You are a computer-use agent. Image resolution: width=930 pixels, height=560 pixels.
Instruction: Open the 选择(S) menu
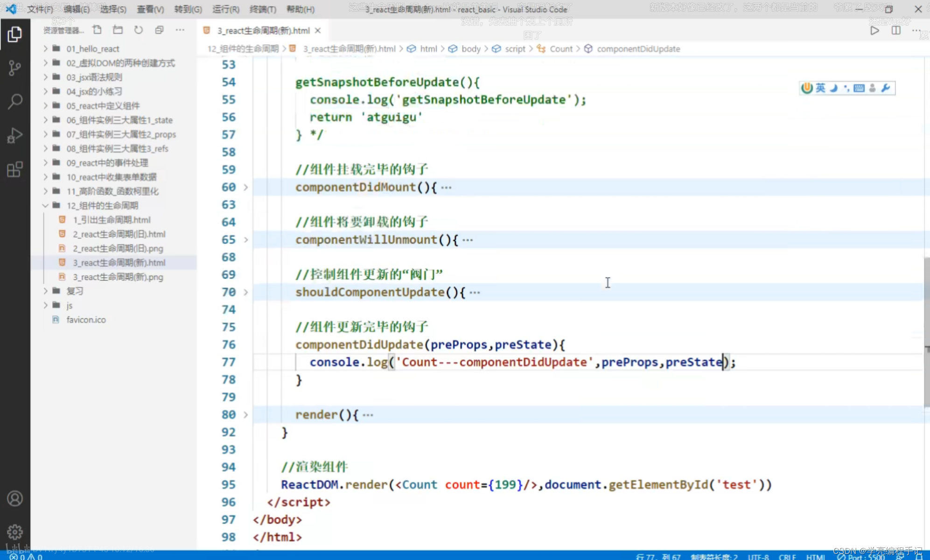click(x=113, y=9)
